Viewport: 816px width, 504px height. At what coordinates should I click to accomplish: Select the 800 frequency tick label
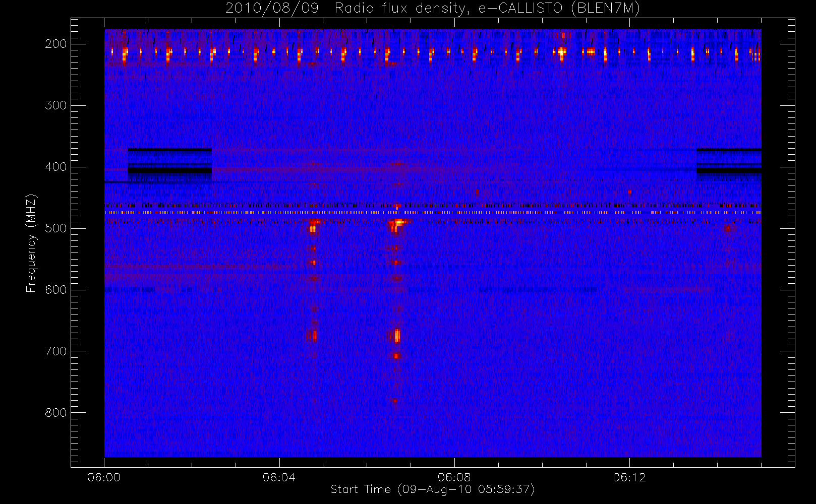click(56, 413)
